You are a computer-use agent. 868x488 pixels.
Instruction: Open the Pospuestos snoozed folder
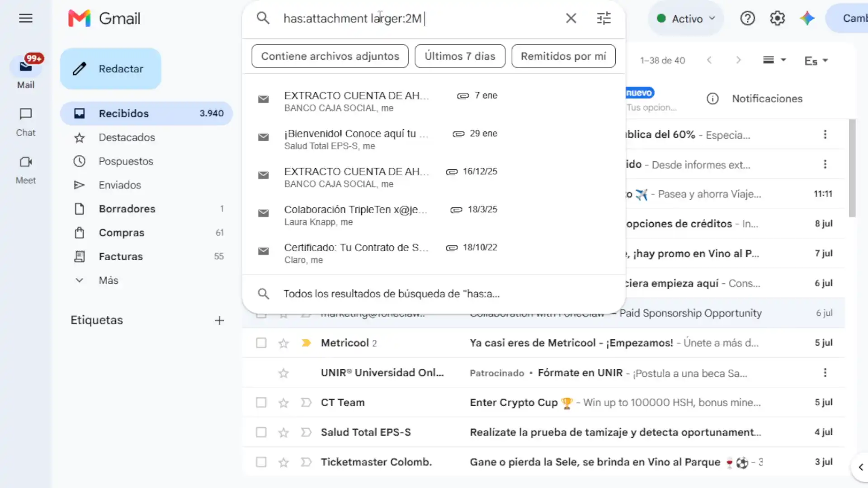146,161
